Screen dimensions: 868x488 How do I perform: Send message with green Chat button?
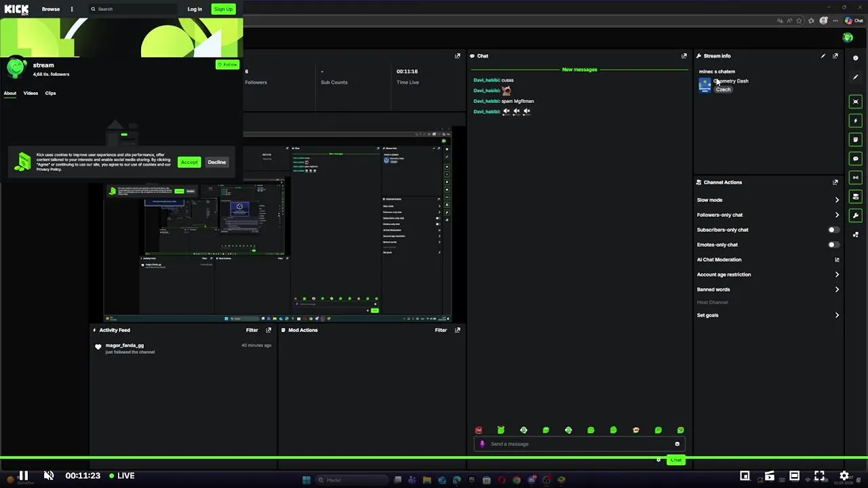[675, 460]
